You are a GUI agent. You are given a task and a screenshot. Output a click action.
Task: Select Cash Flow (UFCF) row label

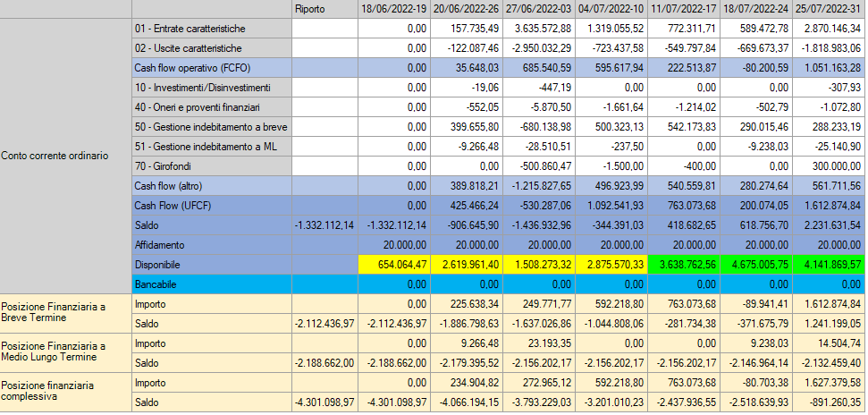pos(212,206)
